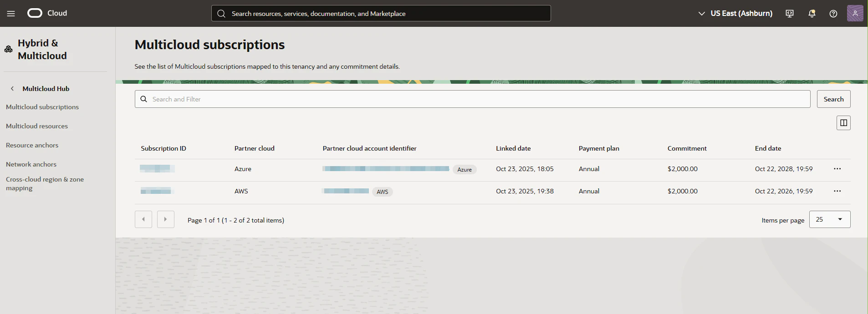Select the 'Oct 23, 2025, 19:38' linked date
Viewport: 868px width, 314px height.
(525, 191)
